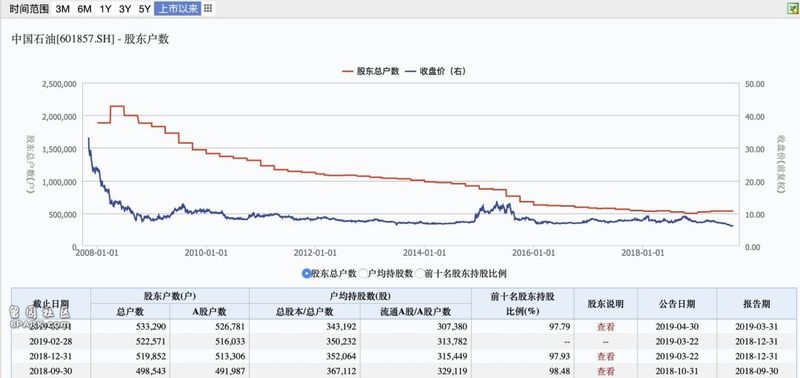This screenshot has width=800, height=378.
Task: Click the 2019-02-28 date cell
Action: tap(51, 341)
